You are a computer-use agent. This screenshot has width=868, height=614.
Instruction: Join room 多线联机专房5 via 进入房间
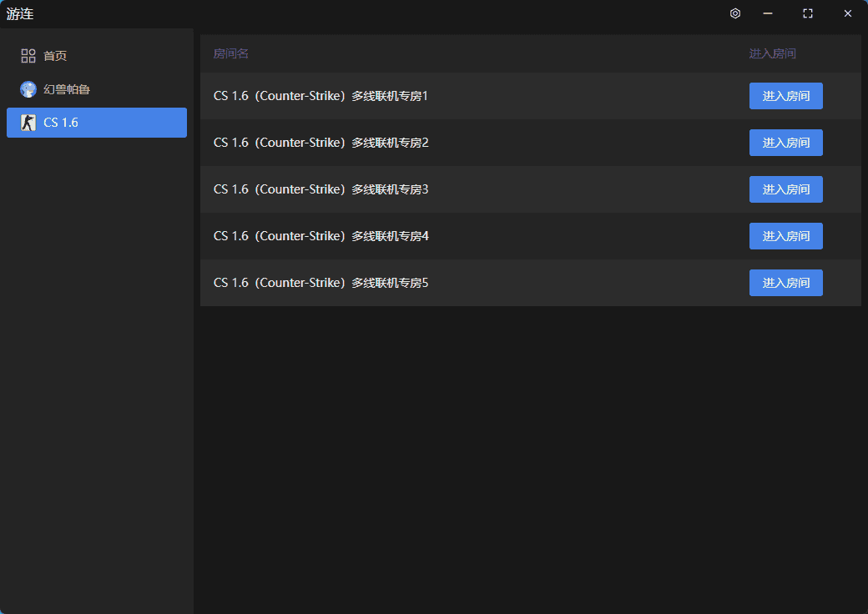(x=785, y=283)
